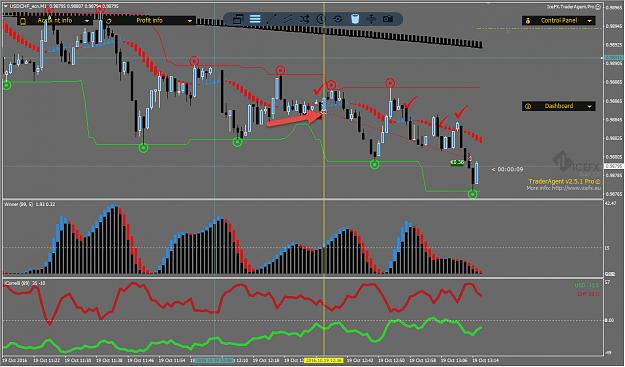This screenshot has width=625, height=367.
Task: Click the crosshair target icon
Action: pyautogui.click(x=338, y=19)
